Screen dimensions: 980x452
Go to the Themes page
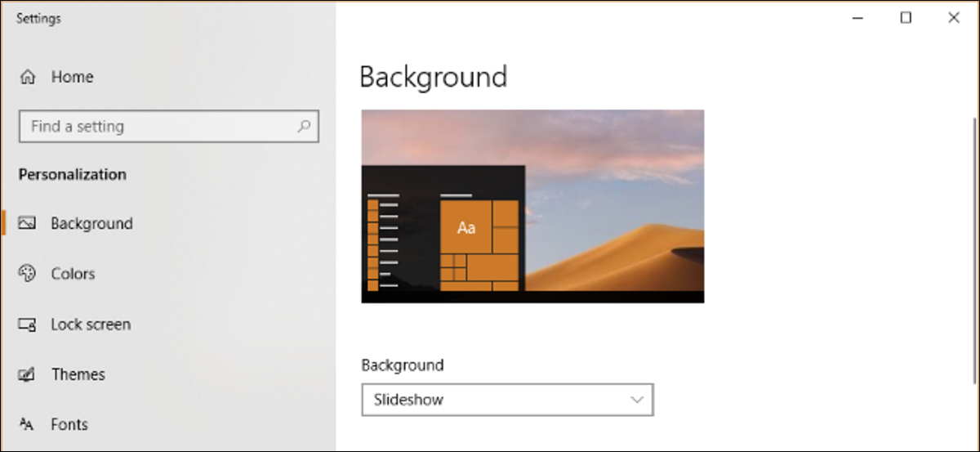coord(78,374)
